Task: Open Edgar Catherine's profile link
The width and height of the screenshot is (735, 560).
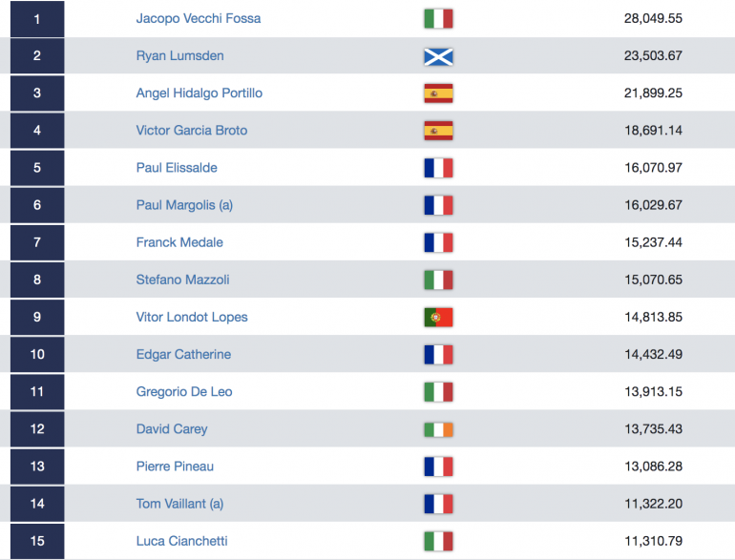Action: click(183, 354)
